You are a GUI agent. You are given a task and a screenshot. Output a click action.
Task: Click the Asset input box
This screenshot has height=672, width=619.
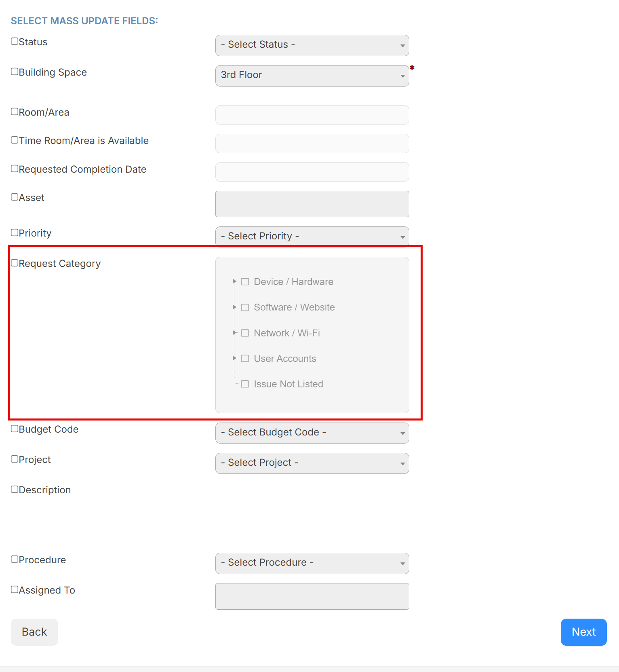click(x=312, y=204)
